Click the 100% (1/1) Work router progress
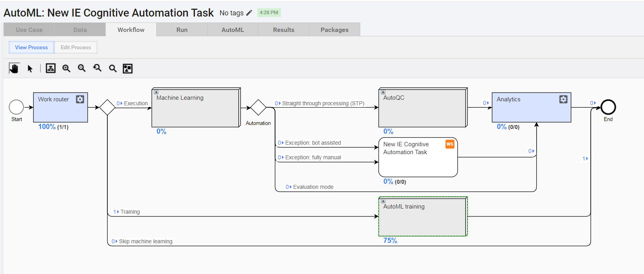This screenshot has height=274, width=644. [53, 127]
